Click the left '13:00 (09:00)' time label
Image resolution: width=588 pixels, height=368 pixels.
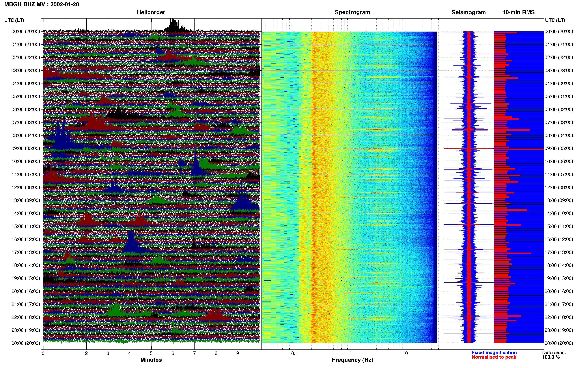[26, 200]
